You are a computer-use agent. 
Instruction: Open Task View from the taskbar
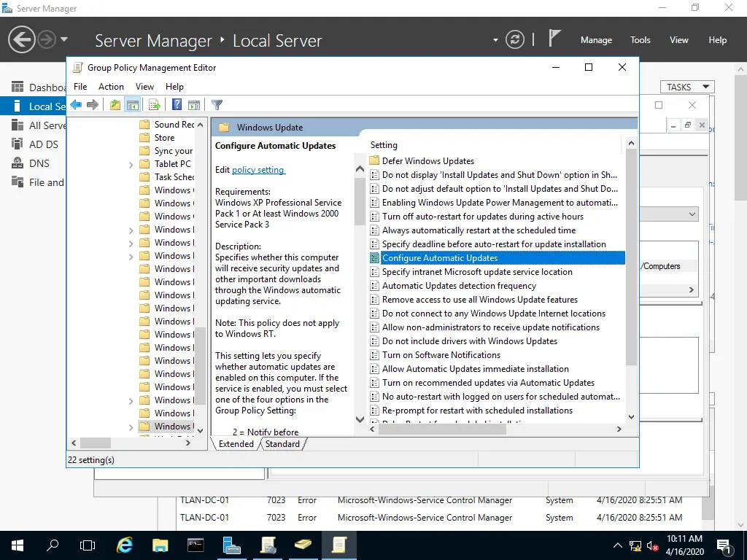click(x=88, y=545)
